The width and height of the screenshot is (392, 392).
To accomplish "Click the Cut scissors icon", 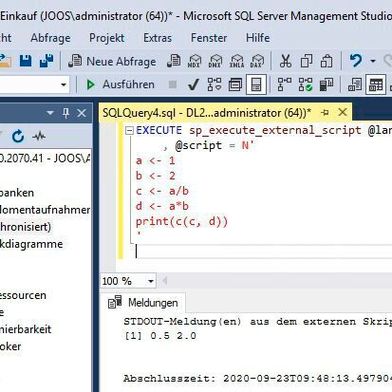I will click(285, 61).
